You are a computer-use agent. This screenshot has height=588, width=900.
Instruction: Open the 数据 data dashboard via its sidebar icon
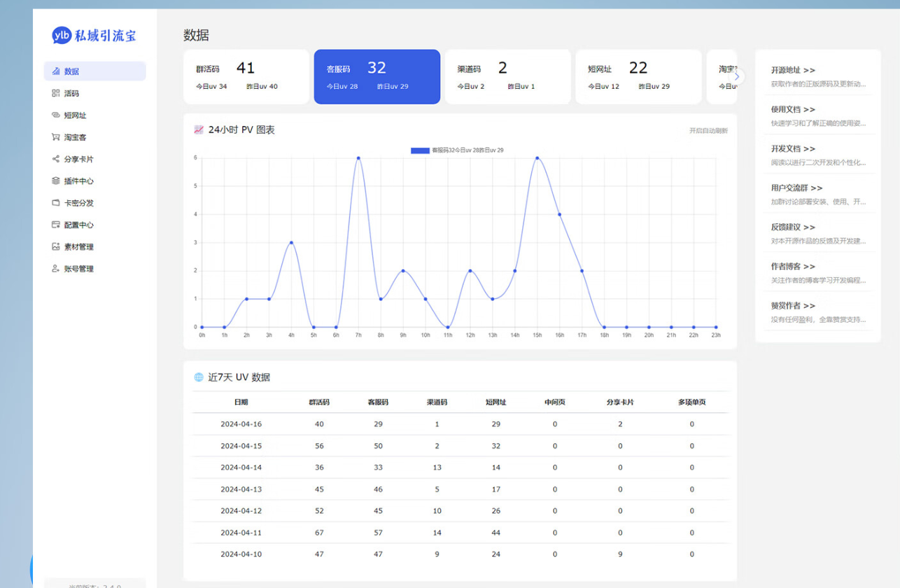[56, 71]
